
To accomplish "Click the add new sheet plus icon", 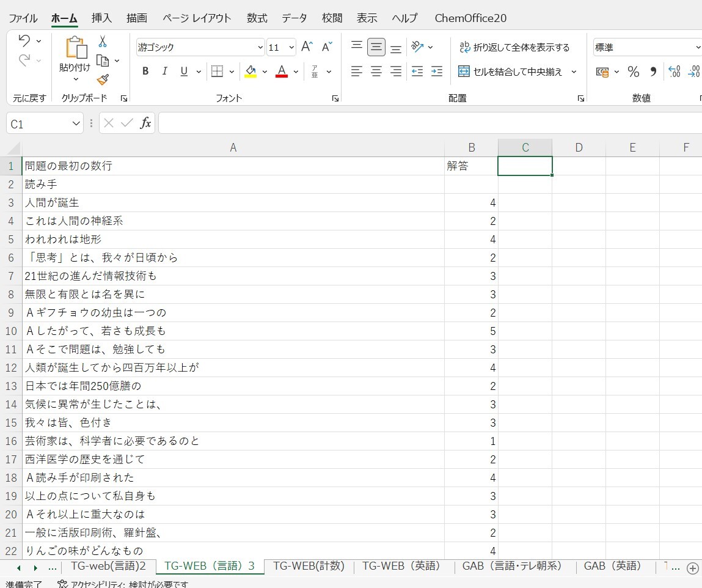I will (692, 568).
